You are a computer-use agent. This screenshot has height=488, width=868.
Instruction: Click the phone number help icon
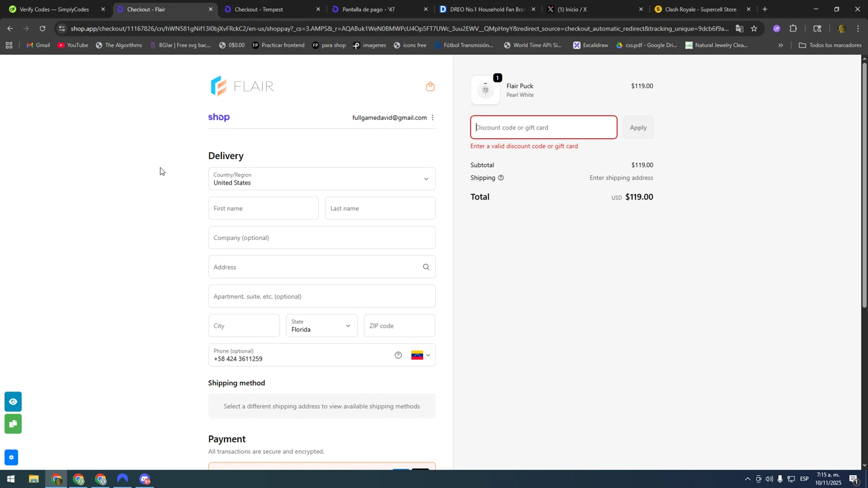[398, 355]
